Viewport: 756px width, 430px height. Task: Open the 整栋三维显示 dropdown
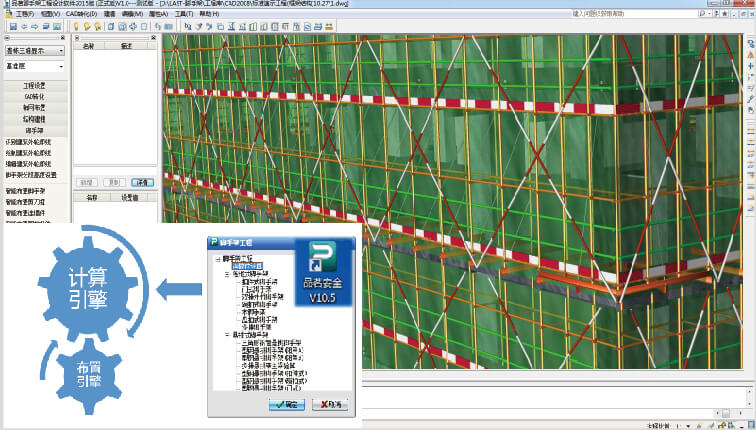tap(35, 50)
